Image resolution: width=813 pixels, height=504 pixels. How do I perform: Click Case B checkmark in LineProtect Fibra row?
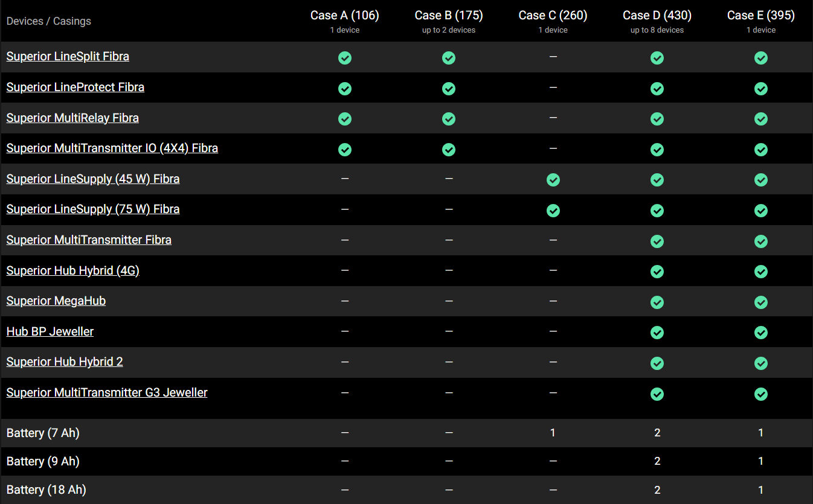point(449,89)
